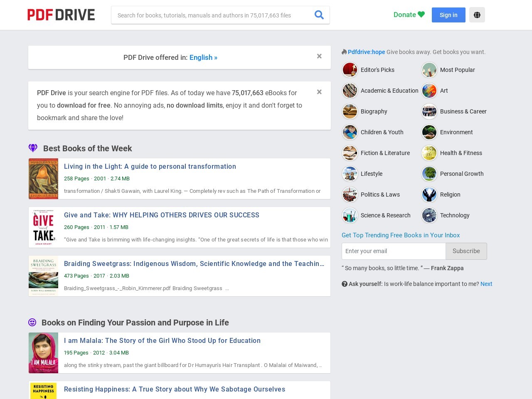
Task: Click the Business & Career icon
Action: (429, 111)
